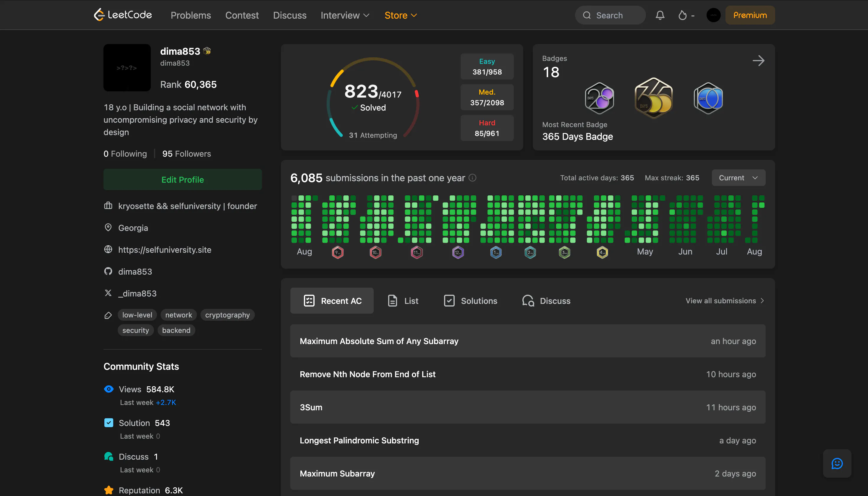Screen dimensions: 868x496
Task: Click in the Search field
Action: coord(610,15)
